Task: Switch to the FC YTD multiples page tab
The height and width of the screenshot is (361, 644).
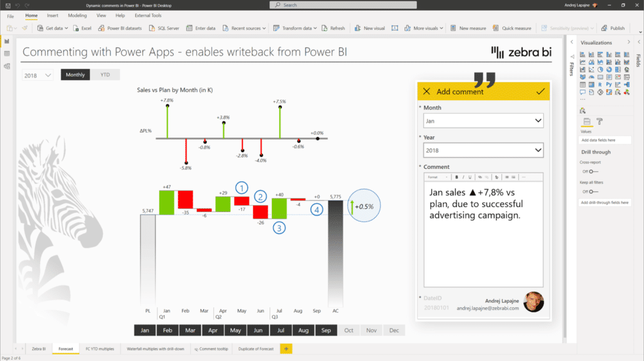Action: pyautogui.click(x=100, y=348)
